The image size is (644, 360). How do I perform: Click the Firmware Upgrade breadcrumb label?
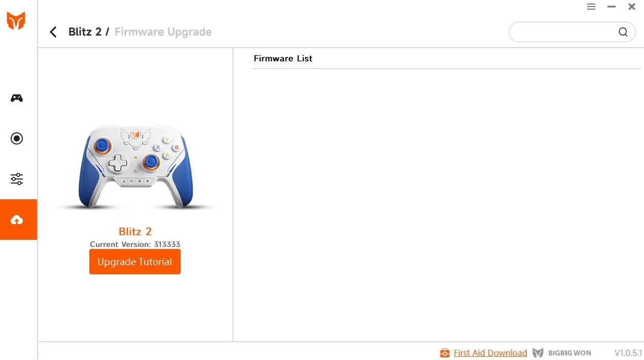coord(163,32)
